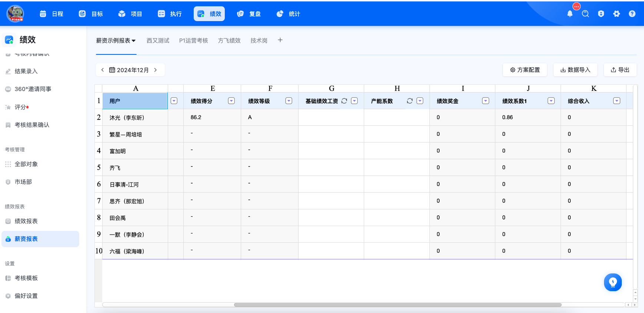This screenshot has width=644, height=313.
Task: Go to previous month arrow
Action: pyautogui.click(x=103, y=70)
